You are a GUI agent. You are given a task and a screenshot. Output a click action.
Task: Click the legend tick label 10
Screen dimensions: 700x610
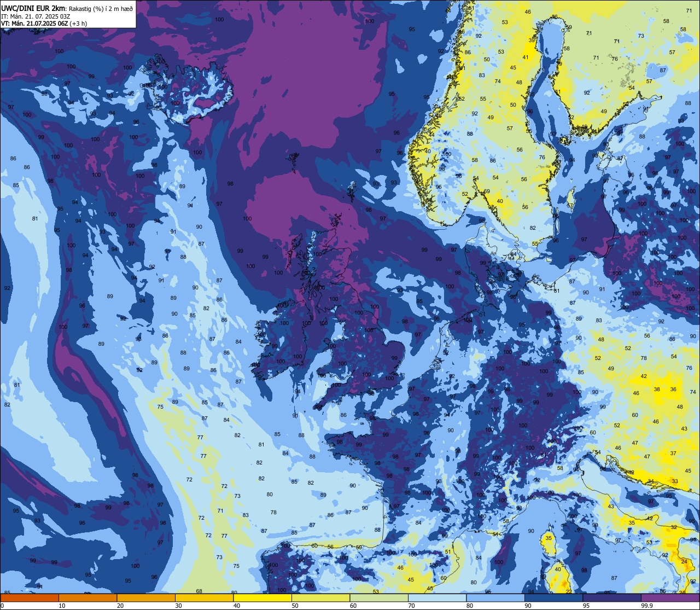62,606
